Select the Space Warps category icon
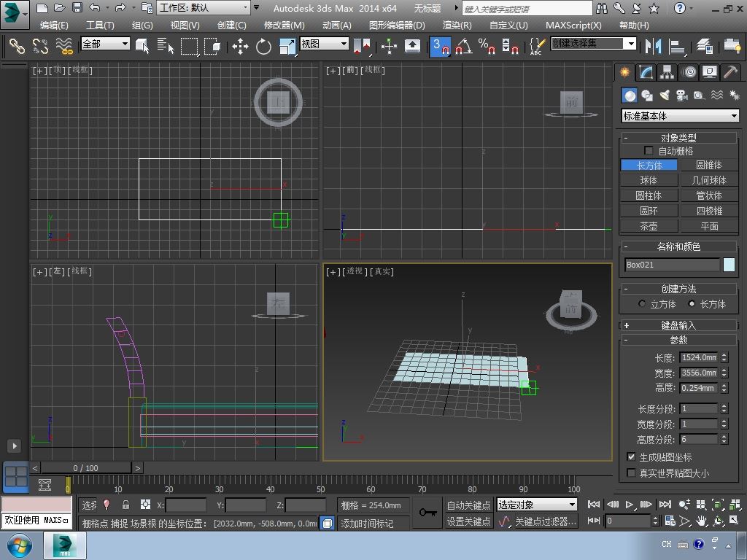 tap(717, 96)
